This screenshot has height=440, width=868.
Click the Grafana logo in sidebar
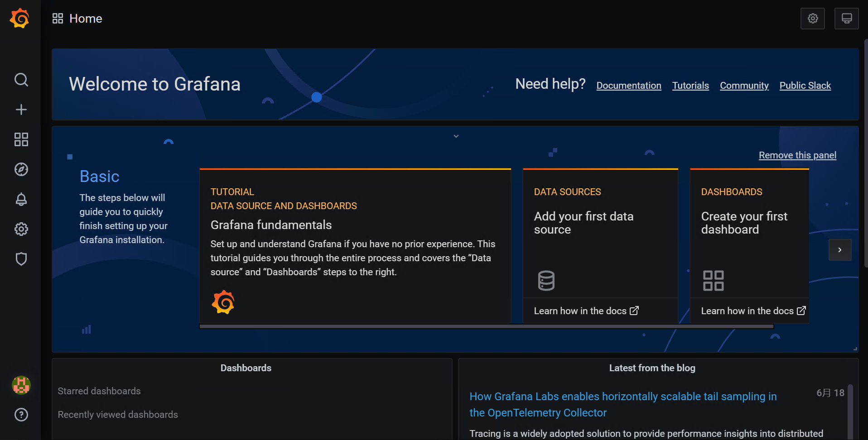[20, 19]
